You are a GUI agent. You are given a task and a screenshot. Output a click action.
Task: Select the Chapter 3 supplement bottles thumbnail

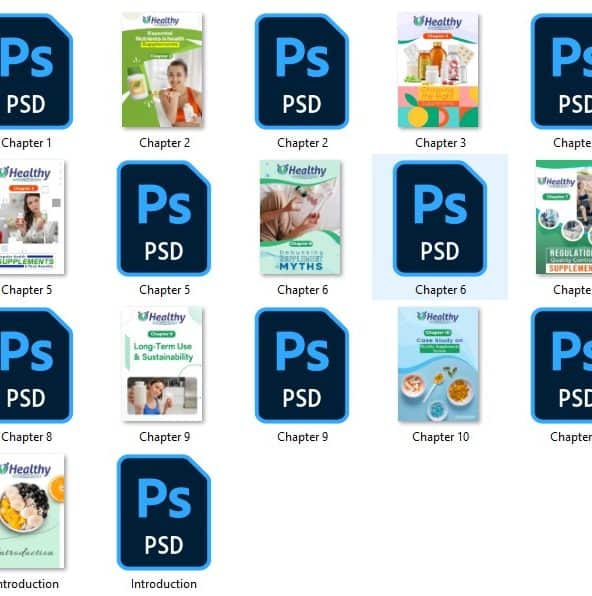point(438,70)
